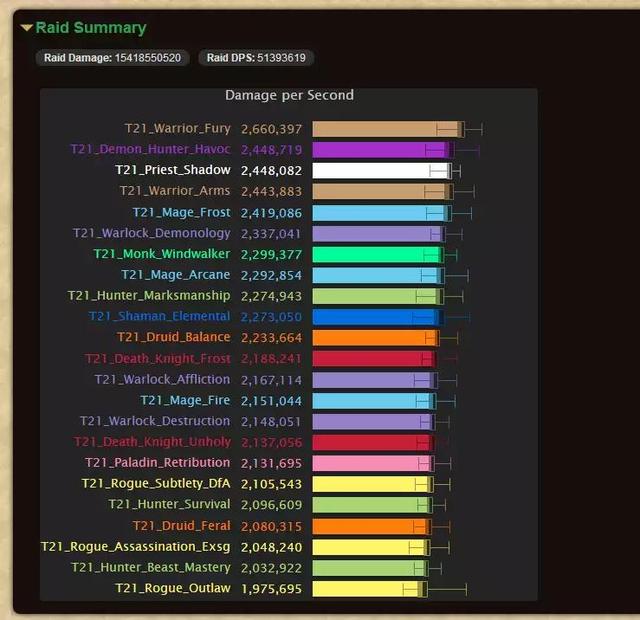
Task: Select the T21_Death_Knight_Frost label
Action: click(158, 359)
